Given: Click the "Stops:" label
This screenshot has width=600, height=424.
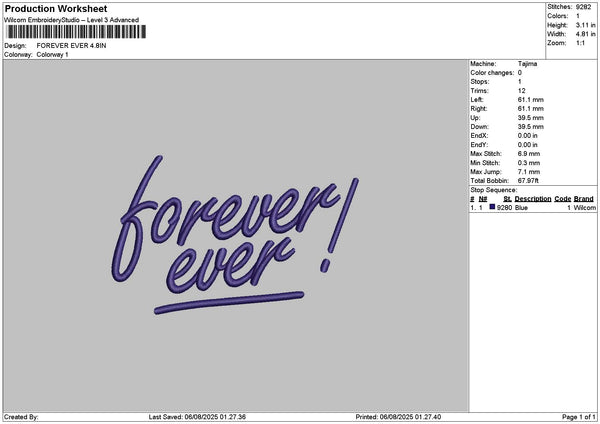Looking at the screenshot, I should point(480,82).
